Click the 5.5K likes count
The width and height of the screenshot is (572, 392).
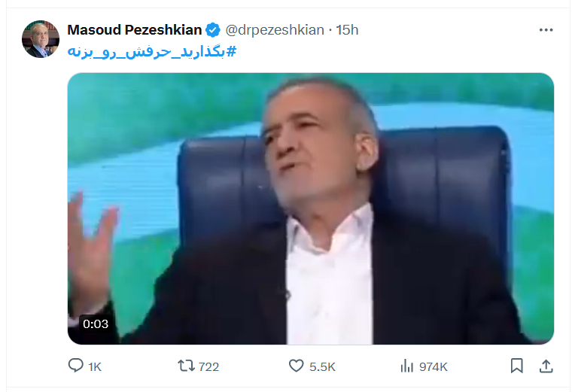(322, 366)
